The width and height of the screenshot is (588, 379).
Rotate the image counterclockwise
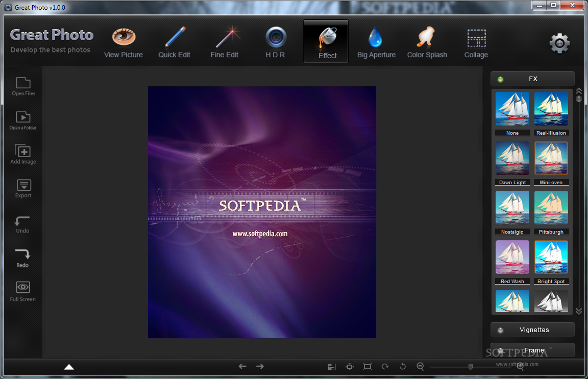click(403, 367)
